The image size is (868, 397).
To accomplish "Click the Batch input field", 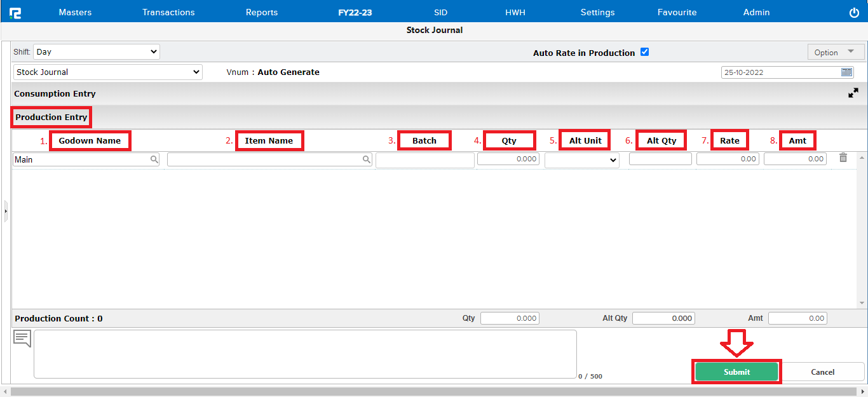I will (x=424, y=161).
